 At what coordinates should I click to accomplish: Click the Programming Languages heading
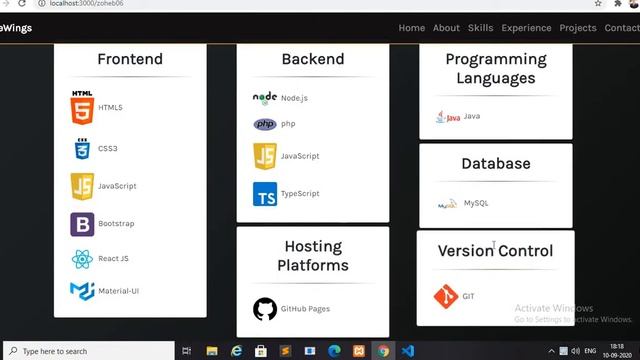[496, 69]
